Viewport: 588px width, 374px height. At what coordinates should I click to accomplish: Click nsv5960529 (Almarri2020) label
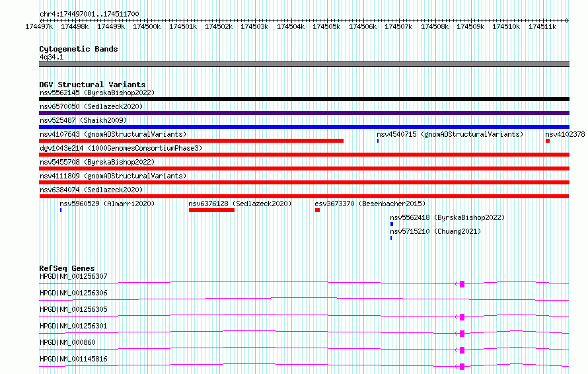107,204
